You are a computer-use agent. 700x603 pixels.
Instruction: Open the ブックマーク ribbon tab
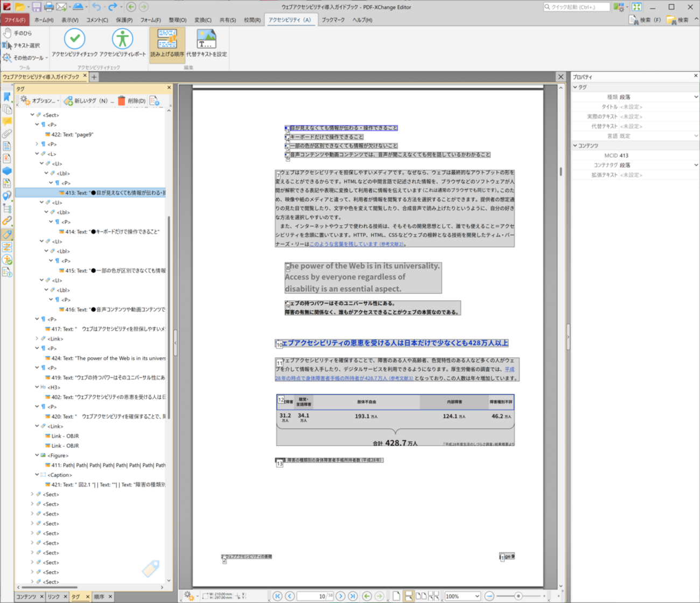point(333,20)
